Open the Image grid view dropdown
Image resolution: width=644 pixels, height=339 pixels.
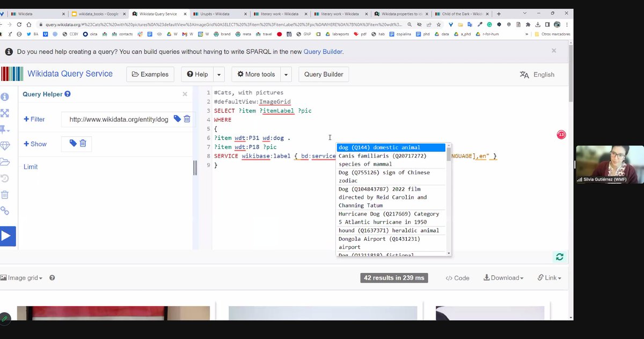[22, 278]
